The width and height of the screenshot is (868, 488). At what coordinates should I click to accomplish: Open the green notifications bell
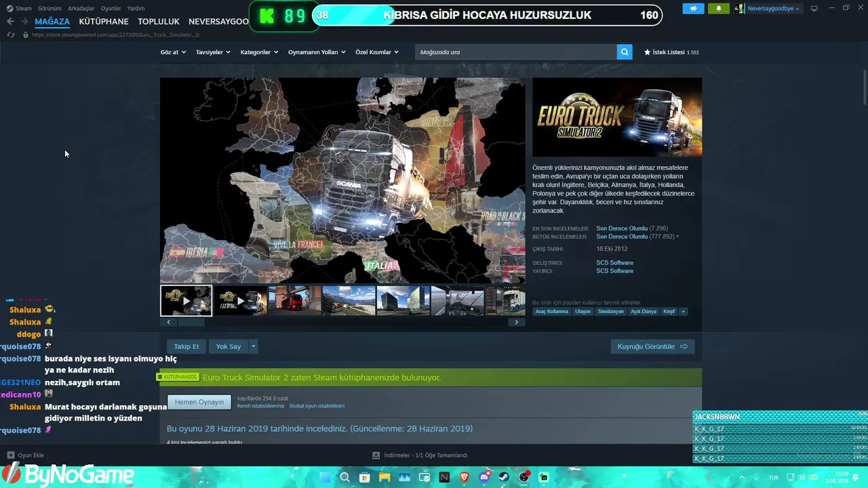click(719, 9)
